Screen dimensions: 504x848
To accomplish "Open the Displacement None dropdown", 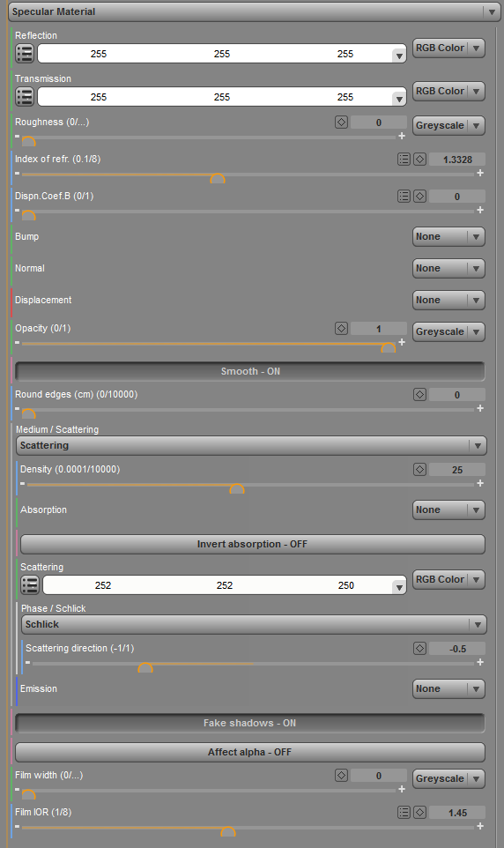I will pyautogui.click(x=448, y=301).
